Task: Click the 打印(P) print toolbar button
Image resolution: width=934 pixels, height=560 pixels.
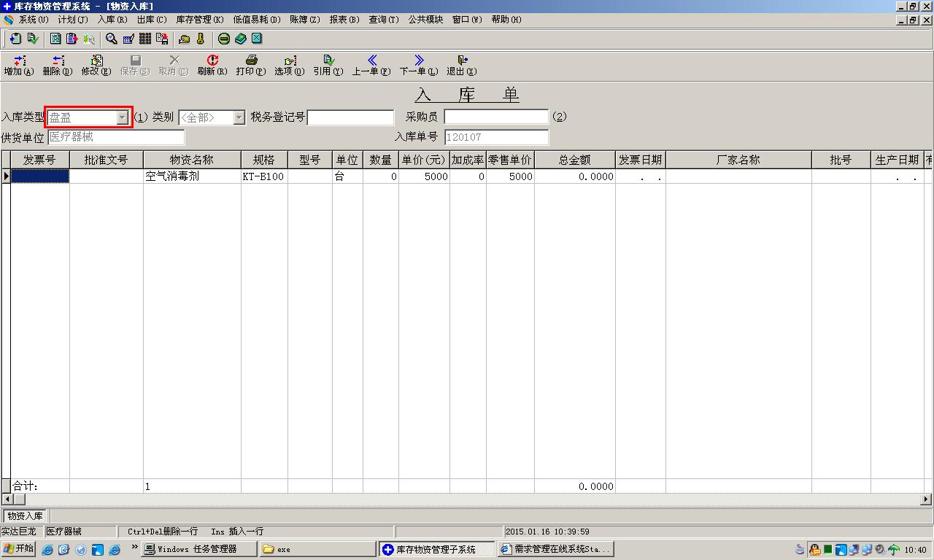Action: (251, 66)
